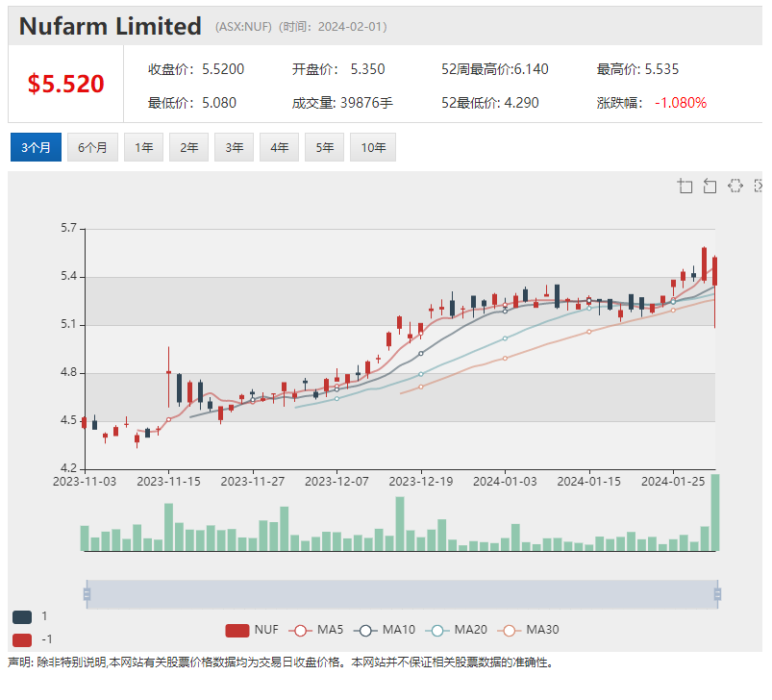Click the middle of data zoom bar
Image resolution: width=772 pixels, height=700 pixels.
coord(402,594)
